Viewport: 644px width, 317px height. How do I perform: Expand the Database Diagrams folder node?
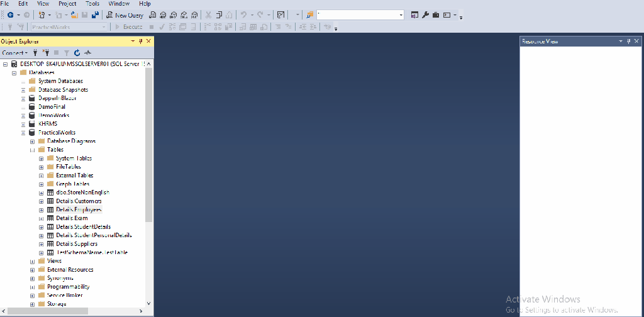(41, 141)
